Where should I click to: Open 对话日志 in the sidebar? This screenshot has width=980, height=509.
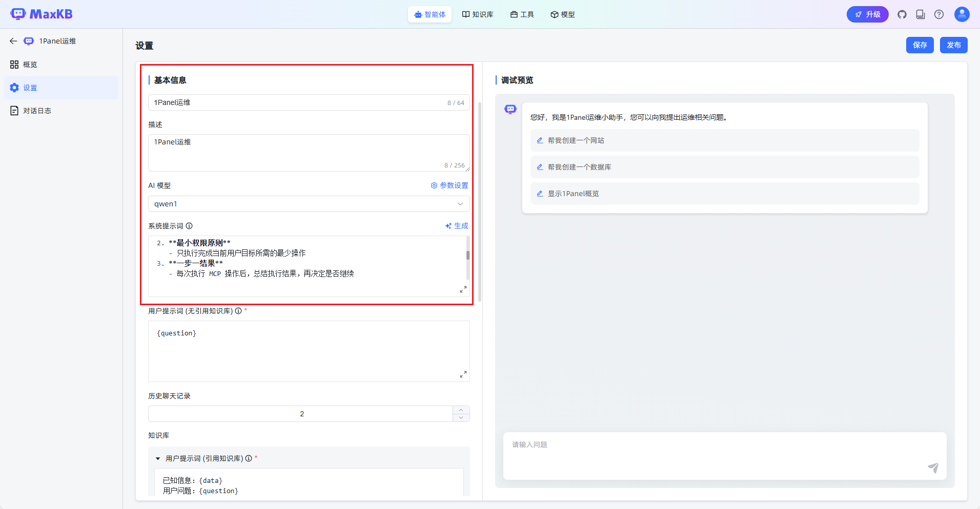click(x=61, y=111)
